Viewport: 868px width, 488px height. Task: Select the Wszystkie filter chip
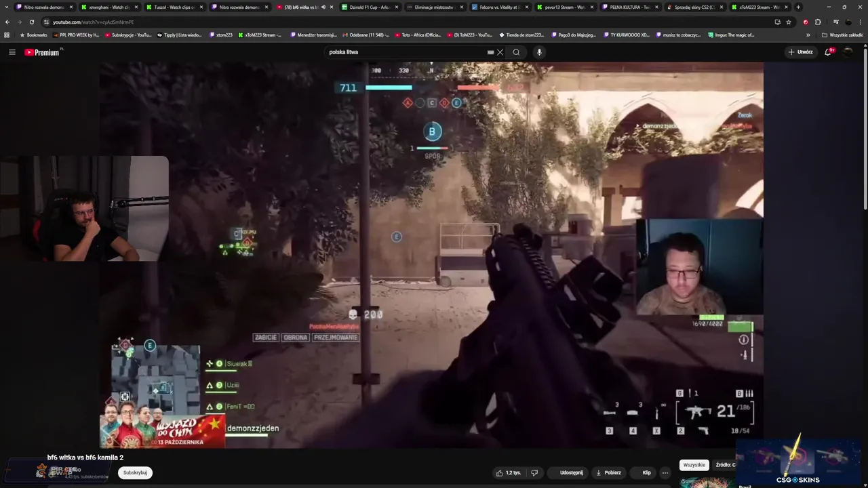694,465
